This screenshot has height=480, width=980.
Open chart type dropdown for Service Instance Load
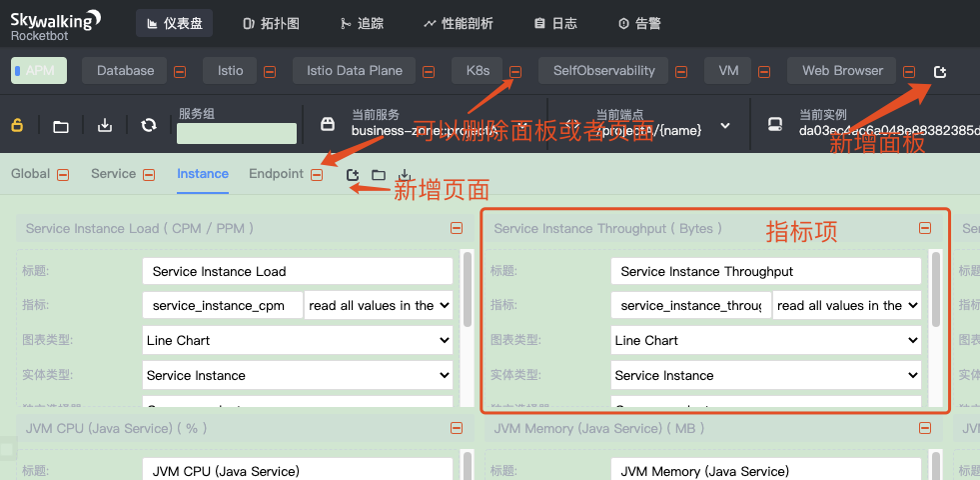pos(298,340)
